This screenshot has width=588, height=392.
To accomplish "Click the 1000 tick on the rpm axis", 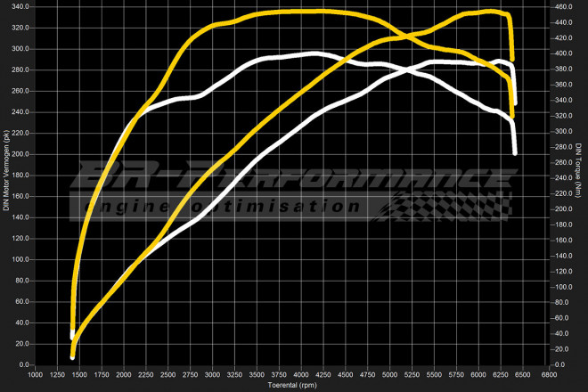I will (x=35, y=375).
